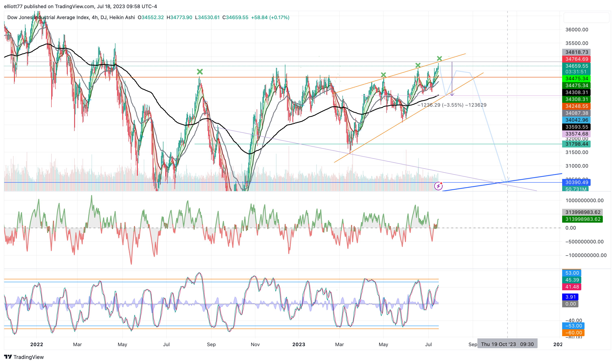Click the elliott77 published on TradingView.com caption

80,6
